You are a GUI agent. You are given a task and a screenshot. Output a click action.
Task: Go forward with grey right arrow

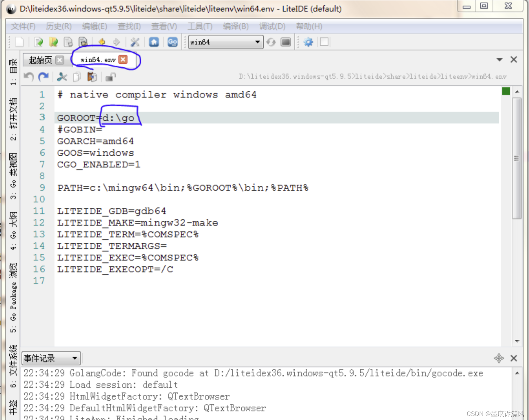(116, 42)
